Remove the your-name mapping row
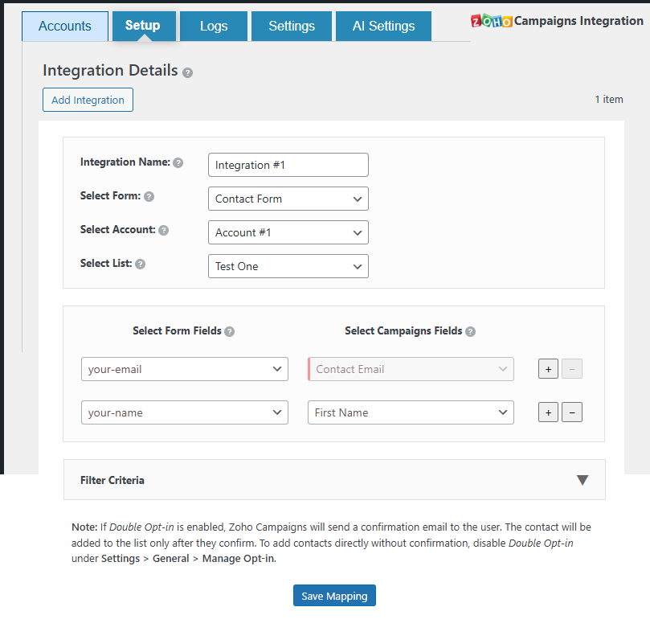 coord(571,412)
